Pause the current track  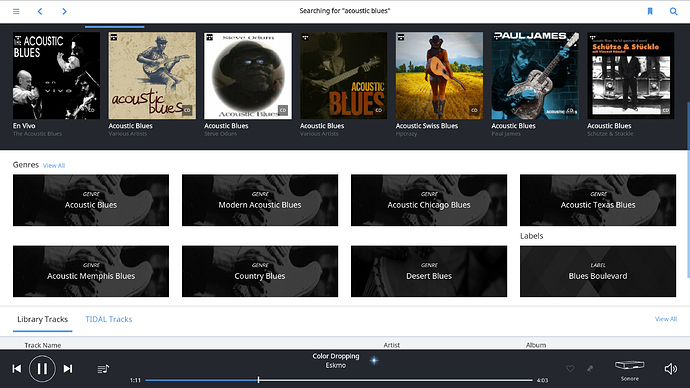click(42, 369)
